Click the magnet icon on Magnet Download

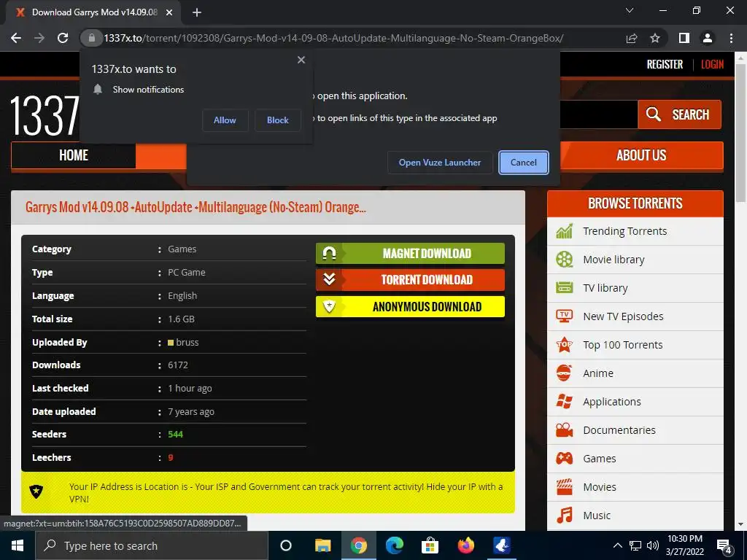point(329,253)
